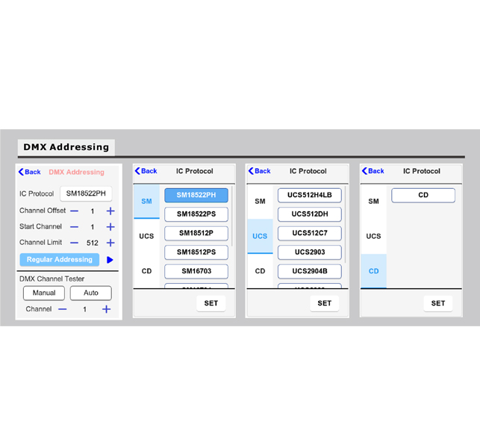Select UCS512H4LB protocol option
The width and height of the screenshot is (480, 448).
pyautogui.click(x=310, y=196)
